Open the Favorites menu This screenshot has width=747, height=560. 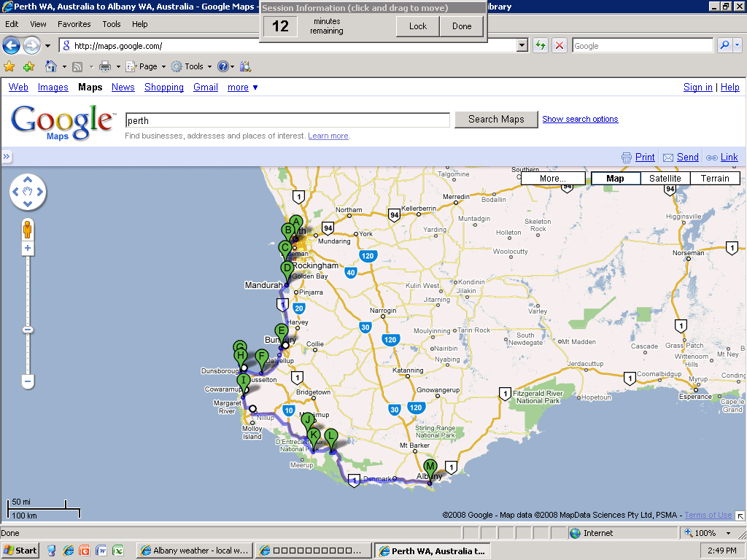(74, 24)
